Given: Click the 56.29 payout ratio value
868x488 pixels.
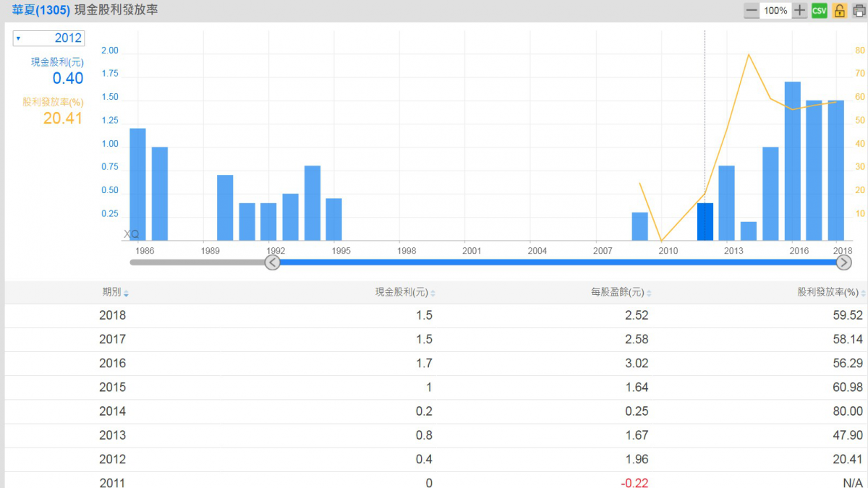Looking at the screenshot, I should click(848, 363).
